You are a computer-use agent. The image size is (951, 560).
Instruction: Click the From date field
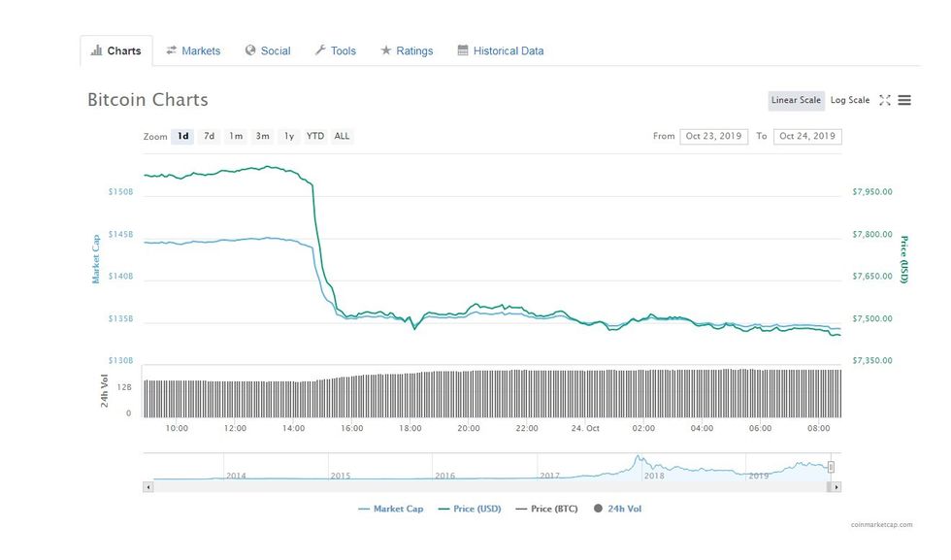[x=713, y=137]
